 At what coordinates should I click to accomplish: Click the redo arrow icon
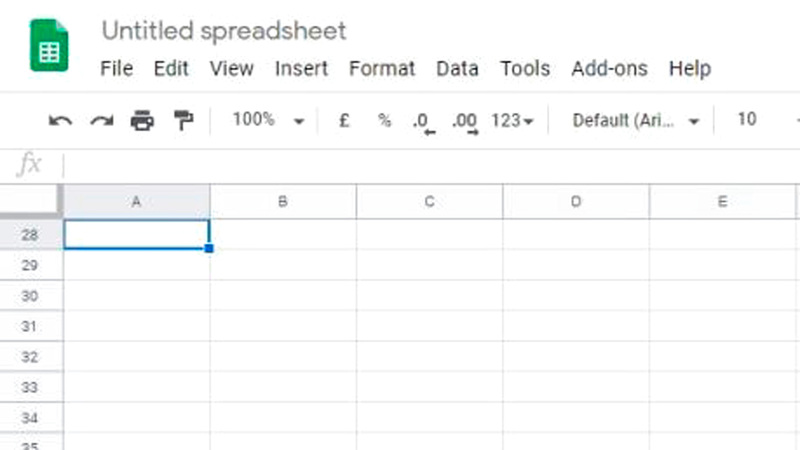(x=101, y=121)
